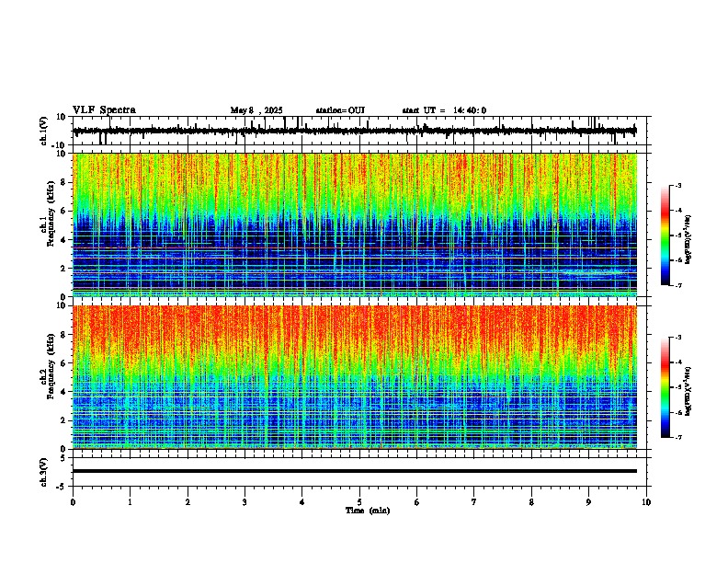Viewport: 728px width, 563px height.
Task: Click the black ch.3 flat signal line
Action: click(355, 471)
